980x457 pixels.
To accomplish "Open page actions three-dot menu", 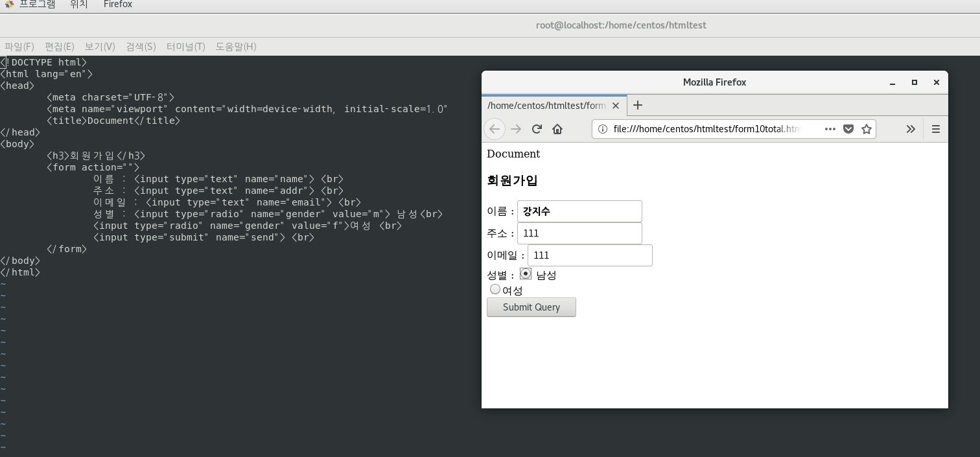I will click(830, 129).
